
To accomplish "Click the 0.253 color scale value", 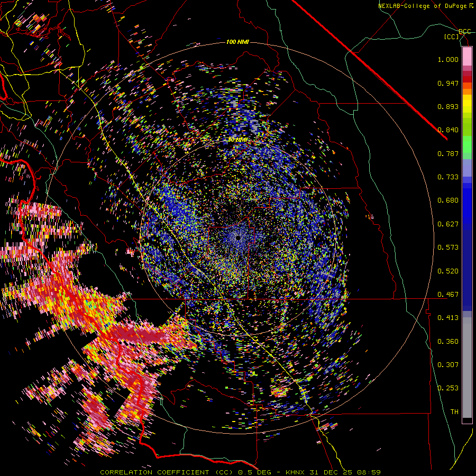I will click(448, 388).
